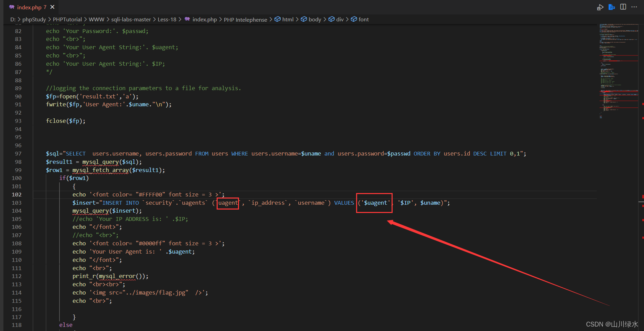Click the font symbol cube icon in breadcrumb

[354, 19]
